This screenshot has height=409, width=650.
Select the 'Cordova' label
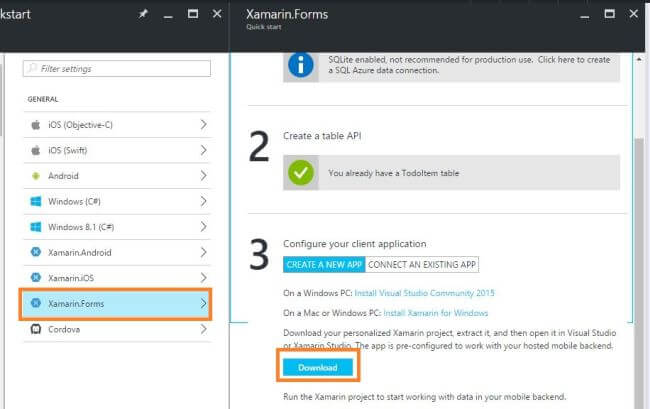click(64, 329)
